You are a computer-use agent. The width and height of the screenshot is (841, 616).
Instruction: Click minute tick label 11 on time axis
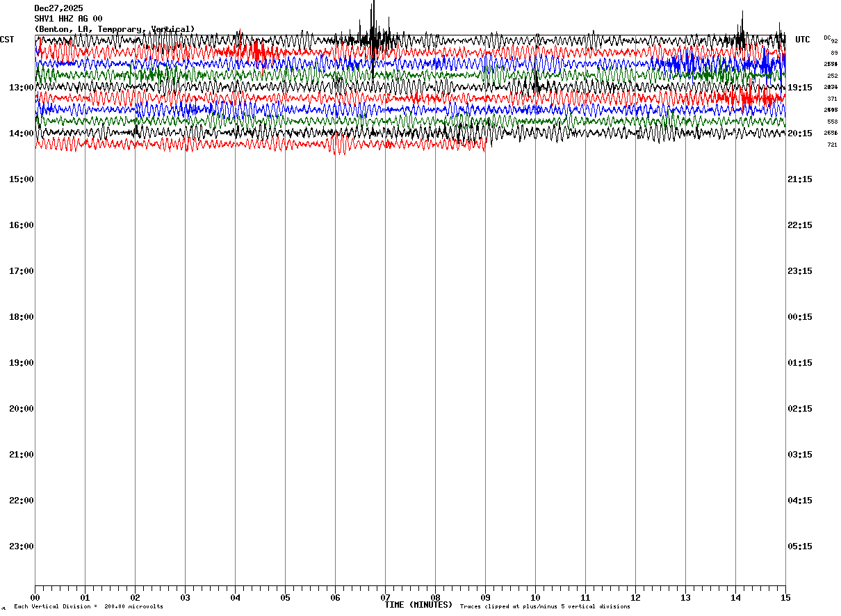tap(585, 598)
